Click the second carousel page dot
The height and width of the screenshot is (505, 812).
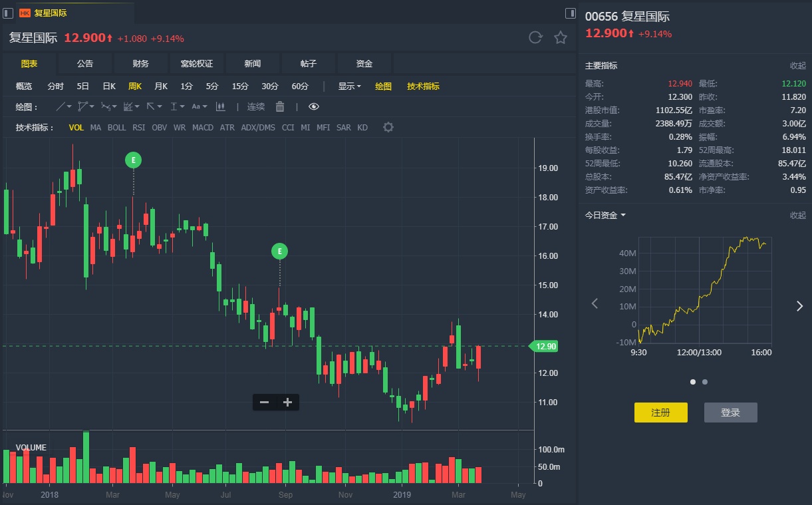[705, 382]
